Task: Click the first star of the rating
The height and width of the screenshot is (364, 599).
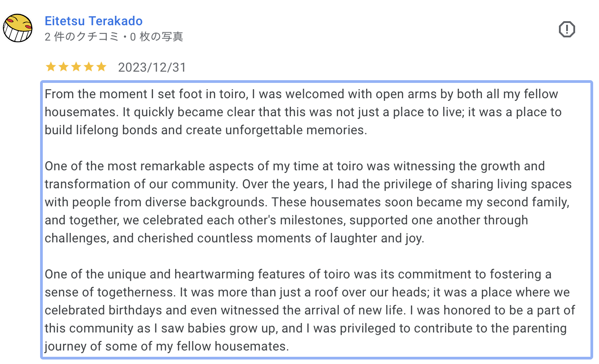Action: click(51, 67)
